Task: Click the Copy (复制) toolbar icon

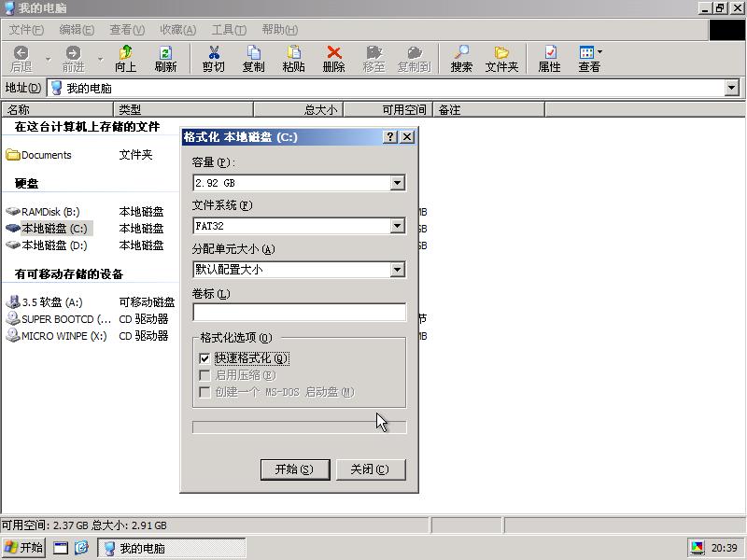Action: [x=253, y=52]
